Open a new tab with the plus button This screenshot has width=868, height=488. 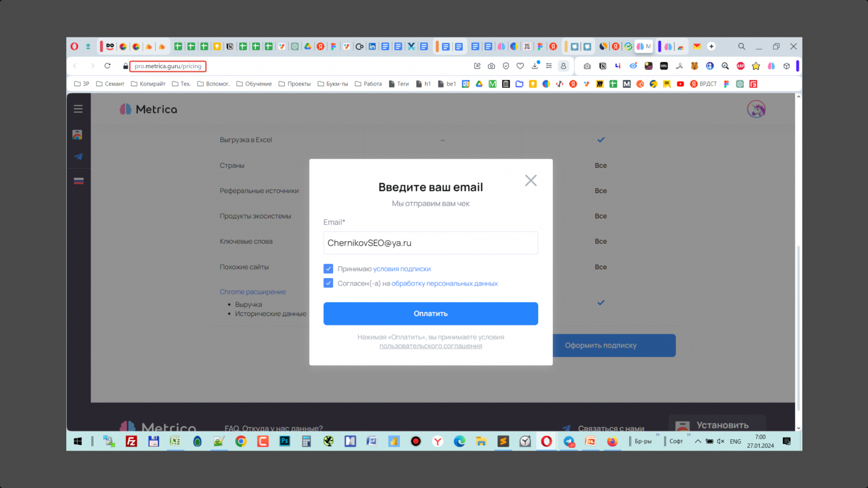click(x=711, y=47)
